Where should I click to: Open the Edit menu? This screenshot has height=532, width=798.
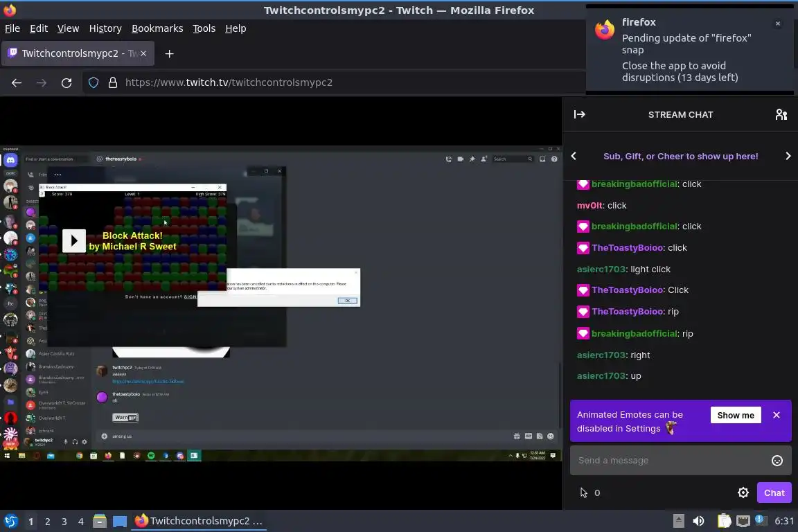[39, 28]
